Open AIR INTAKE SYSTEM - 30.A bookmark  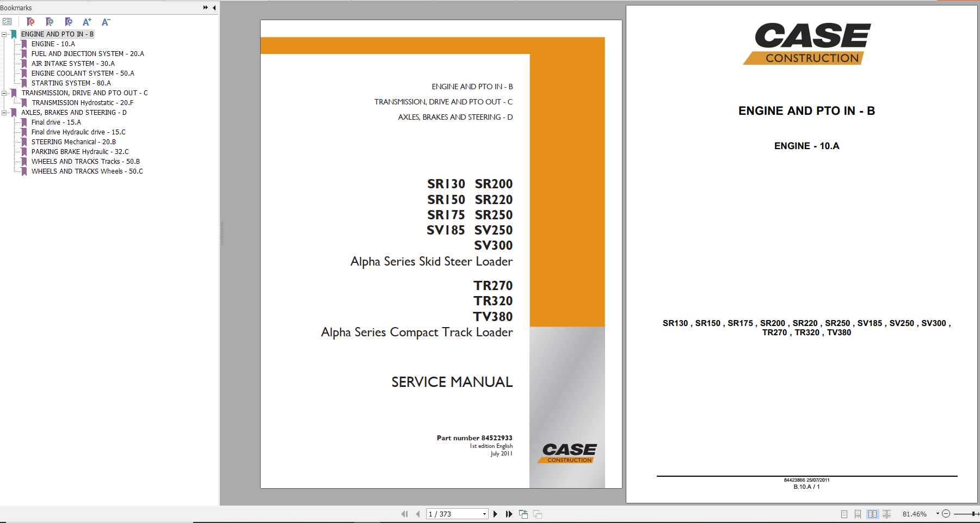[73, 64]
